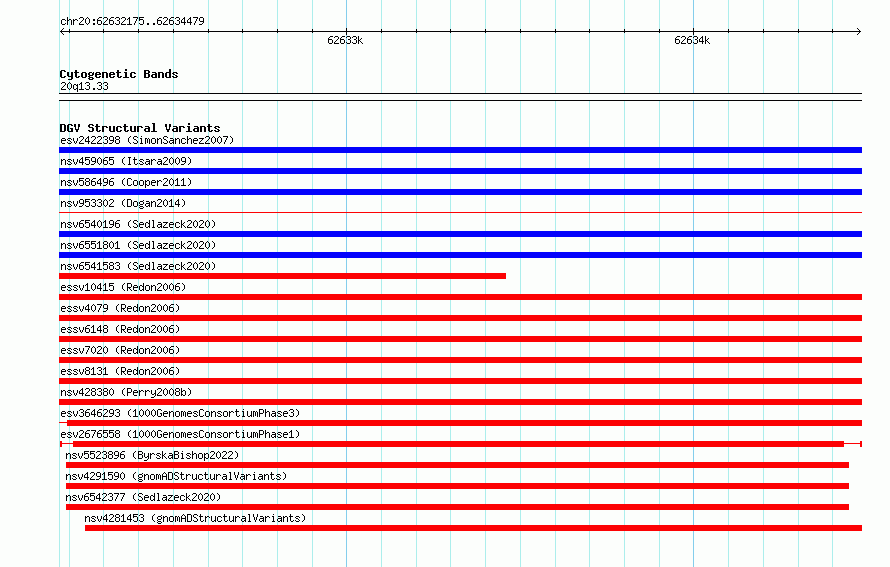Select the blue bar for nsv6540196
This screenshot has width=890, height=567.
point(460,234)
